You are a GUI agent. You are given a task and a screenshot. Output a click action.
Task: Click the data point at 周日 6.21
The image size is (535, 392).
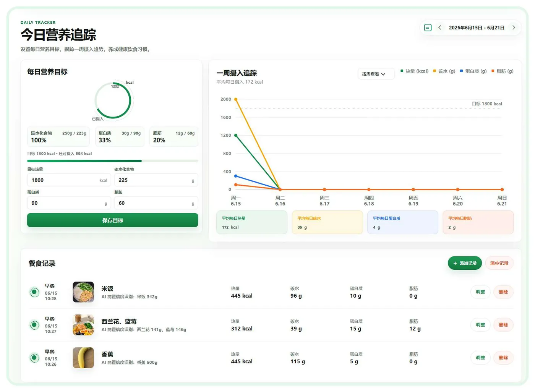[502, 190]
